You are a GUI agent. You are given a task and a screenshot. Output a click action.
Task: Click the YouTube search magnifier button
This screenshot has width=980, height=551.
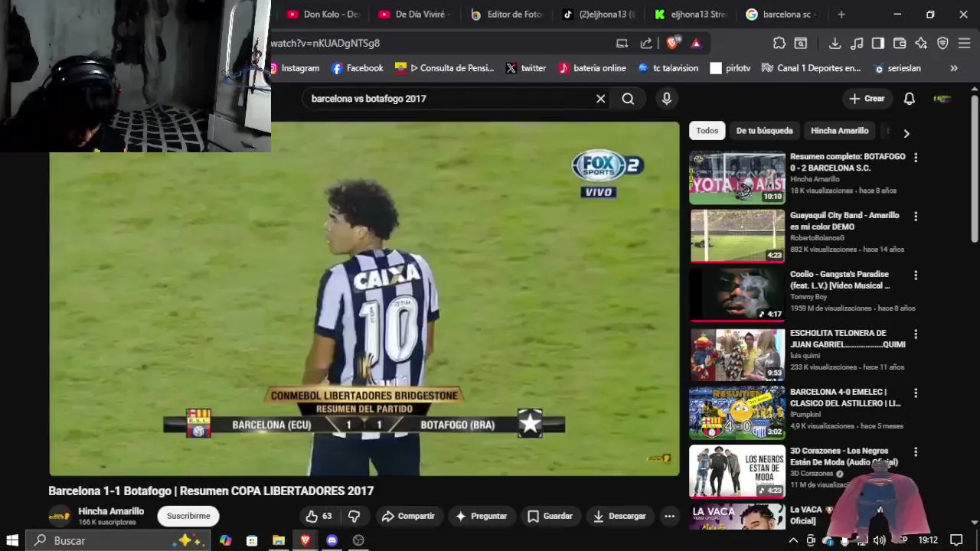click(628, 99)
